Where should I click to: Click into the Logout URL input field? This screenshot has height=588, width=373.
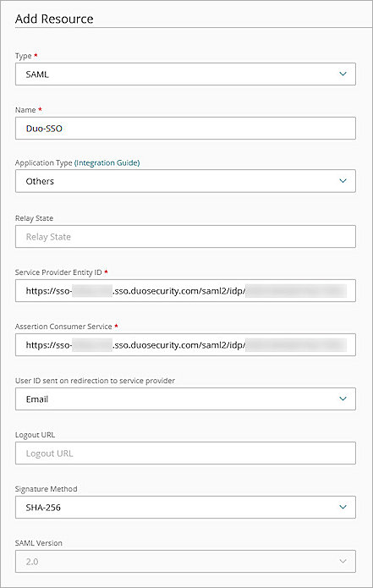[185, 453]
